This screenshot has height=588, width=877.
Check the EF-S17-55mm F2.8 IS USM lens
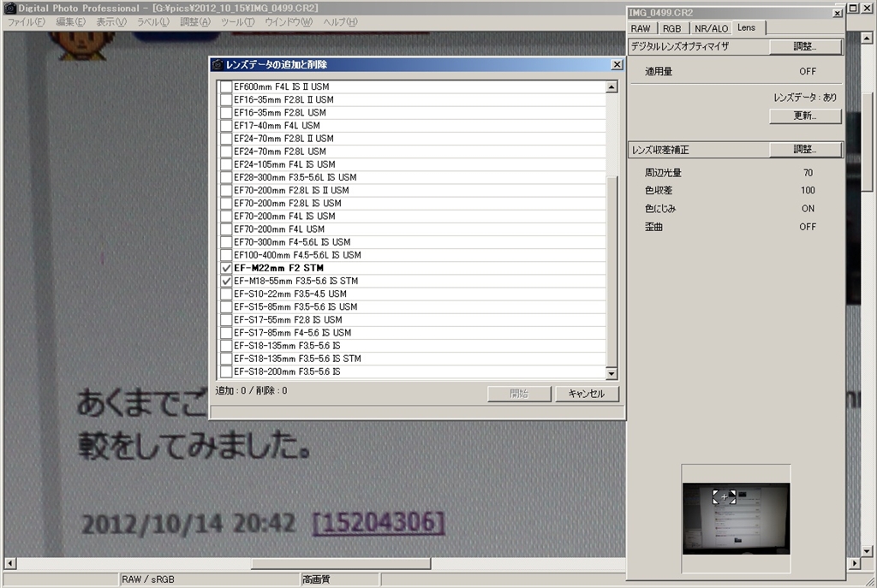226,320
